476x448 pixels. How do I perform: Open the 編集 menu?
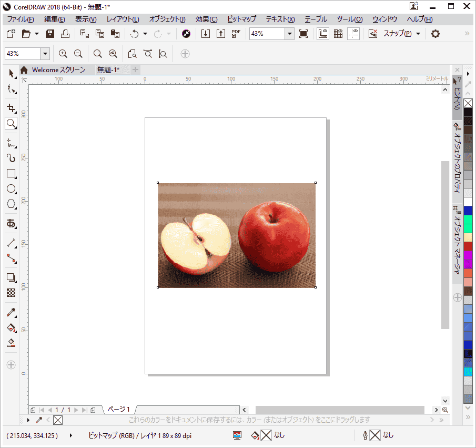click(55, 19)
